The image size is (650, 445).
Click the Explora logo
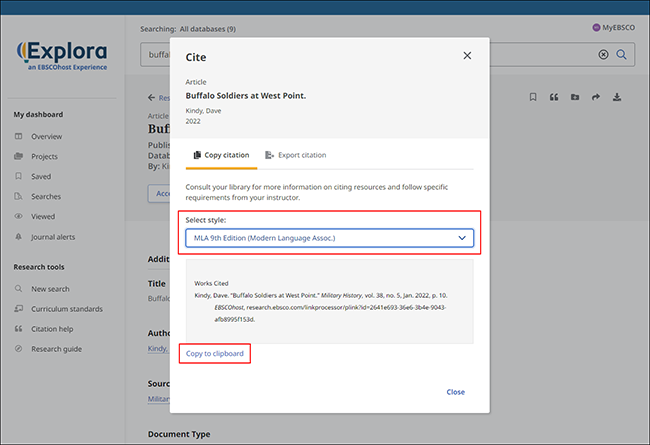click(62, 56)
